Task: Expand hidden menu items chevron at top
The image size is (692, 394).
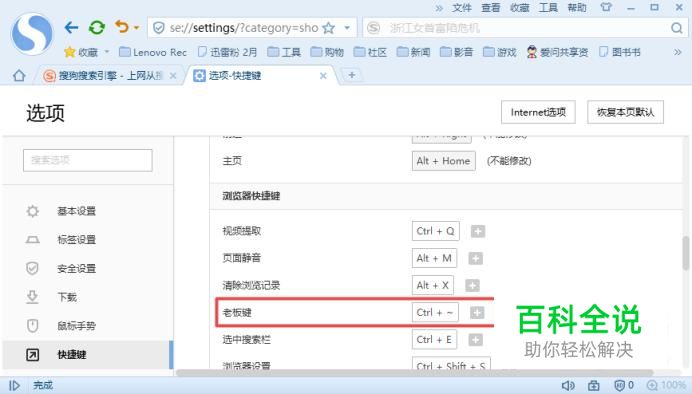Action: [439, 8]
